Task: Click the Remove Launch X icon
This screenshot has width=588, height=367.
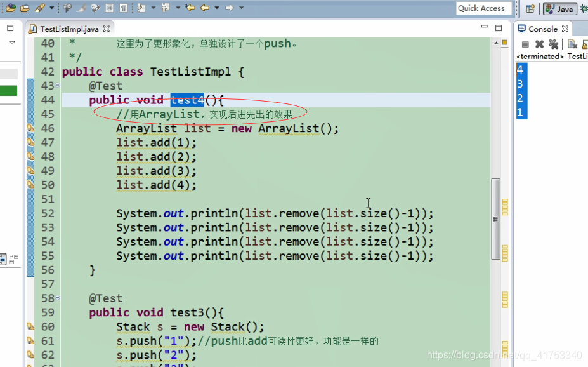Action: [x=539, y=44]
